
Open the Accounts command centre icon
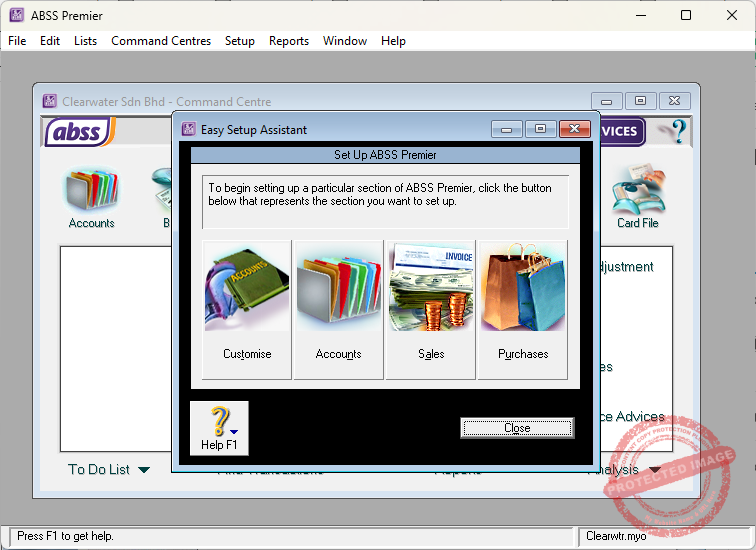(x=92, y=197)
